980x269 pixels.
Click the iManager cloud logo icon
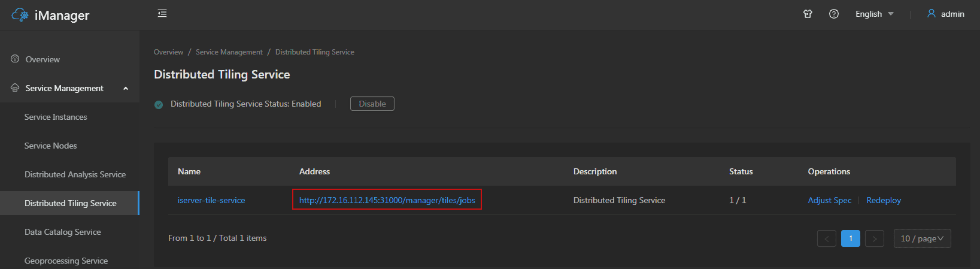click(20, 15)
